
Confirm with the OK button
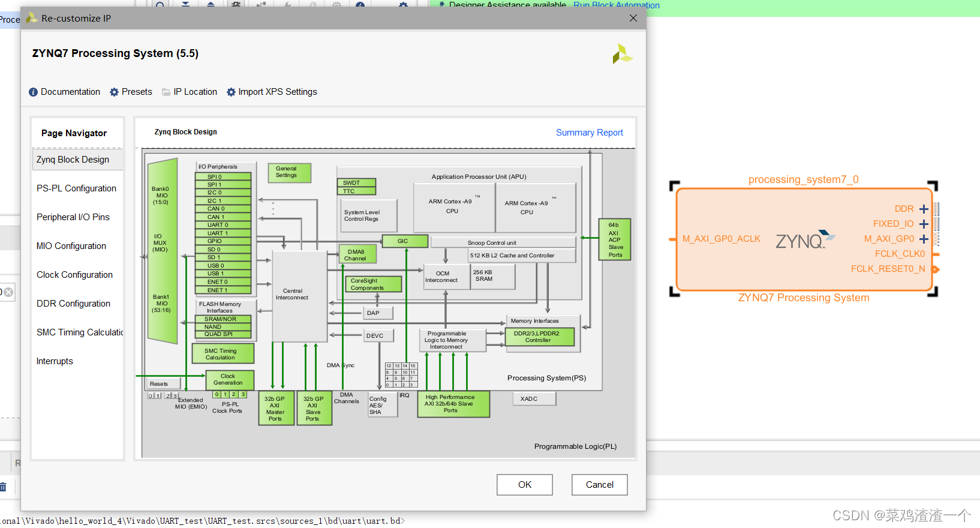coord(525,485)
